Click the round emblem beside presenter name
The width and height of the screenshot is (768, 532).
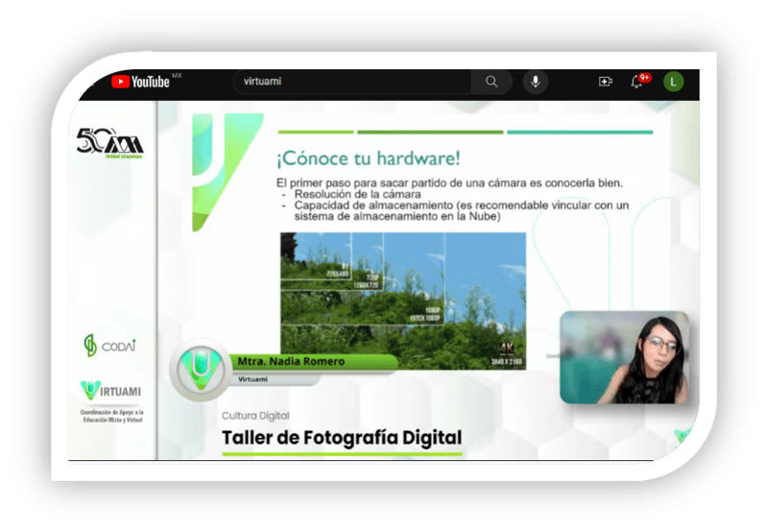coord(201,367)
